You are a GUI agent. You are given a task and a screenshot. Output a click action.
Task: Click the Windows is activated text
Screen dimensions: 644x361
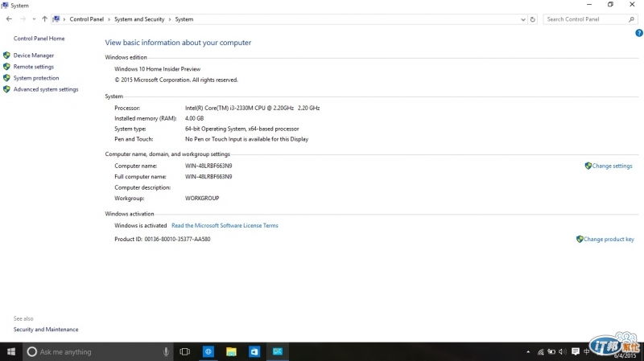[x=140, y=225]
